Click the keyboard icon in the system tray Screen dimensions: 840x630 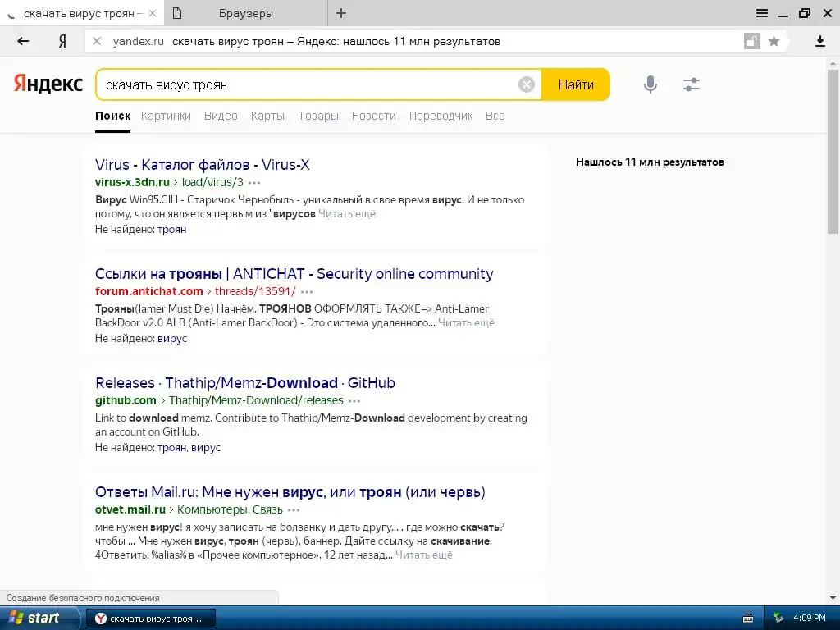[748, 619]
